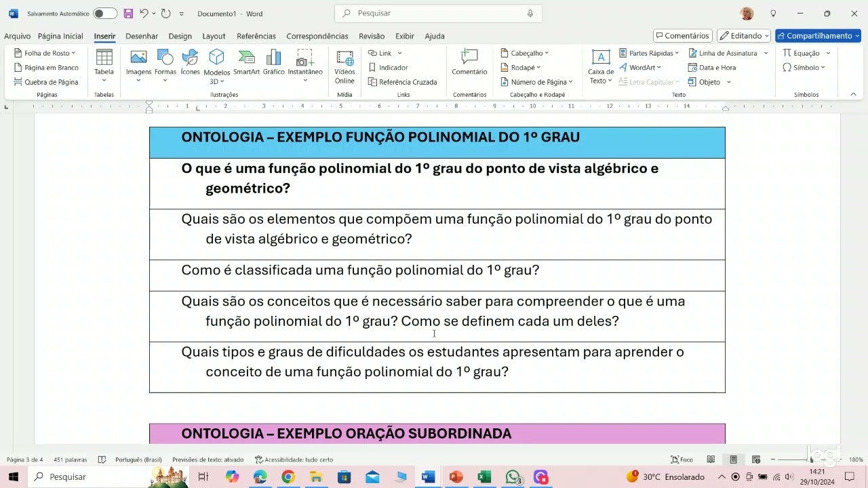The height and width of the screenshot is (488, 868).
Task: Open the Windows Start menu
Action: click(14, 477)
